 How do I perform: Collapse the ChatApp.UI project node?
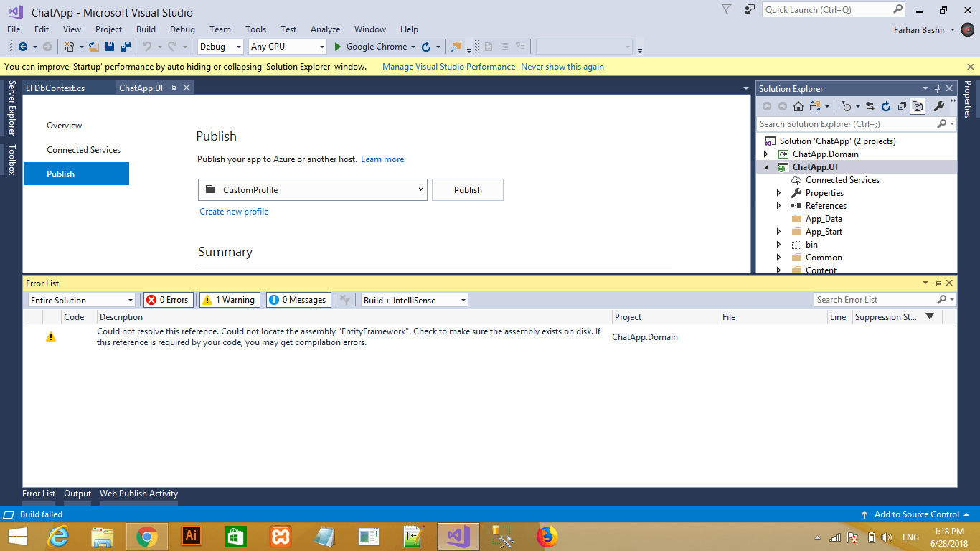tap(766, 167)
